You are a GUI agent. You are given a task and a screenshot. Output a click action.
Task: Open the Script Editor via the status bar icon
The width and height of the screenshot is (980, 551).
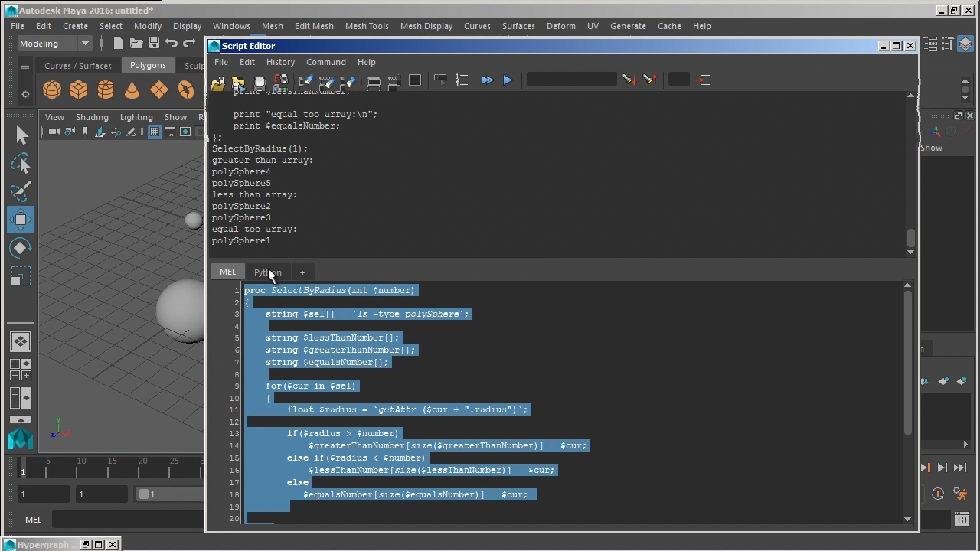click(x=962, y=520)
